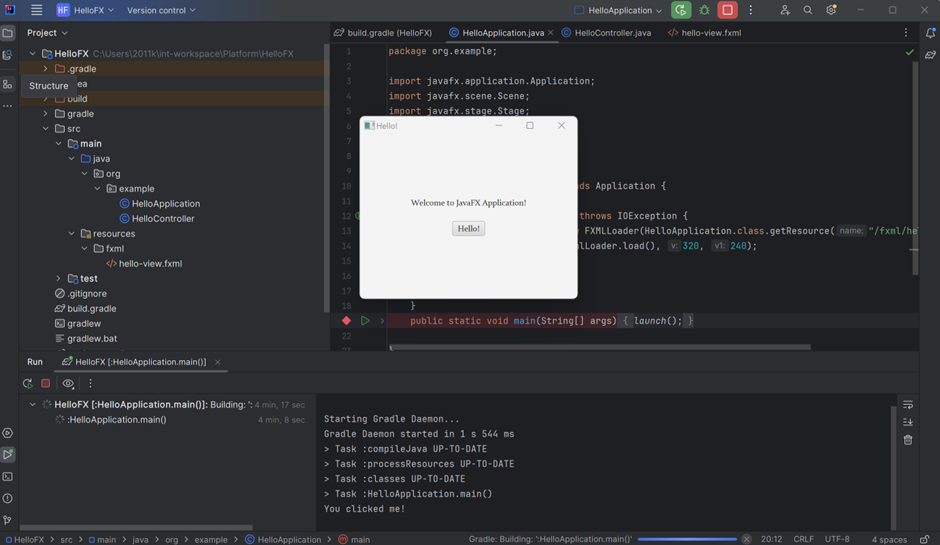This screenshot has height=545, width=940.
Task: Switch to build.gradle (HelloFX) tab
Action: point(382,33)
